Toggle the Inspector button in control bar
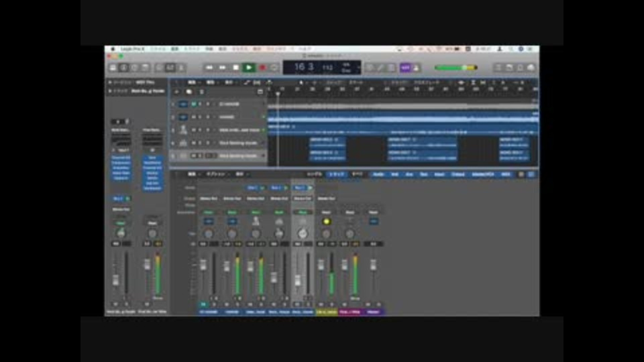Screen dimensions: 644x362 [x=123, y=68]
